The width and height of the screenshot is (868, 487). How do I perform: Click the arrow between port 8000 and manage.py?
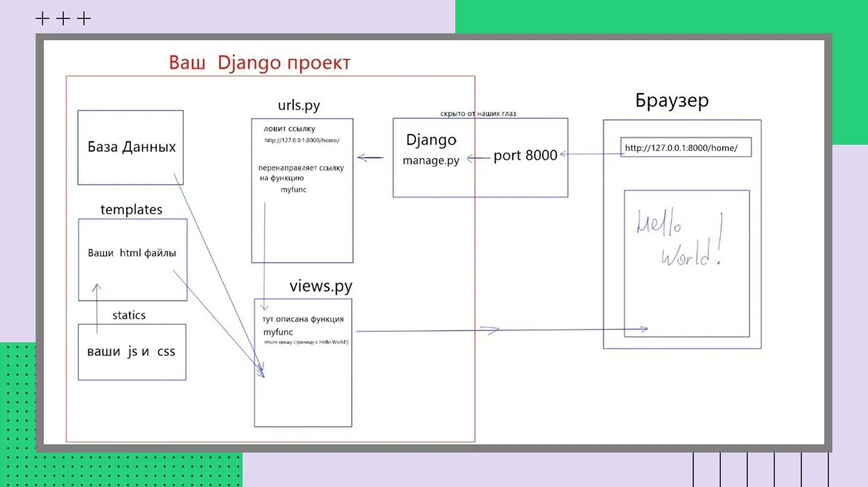pyautogui.click(x=478, y=158)
